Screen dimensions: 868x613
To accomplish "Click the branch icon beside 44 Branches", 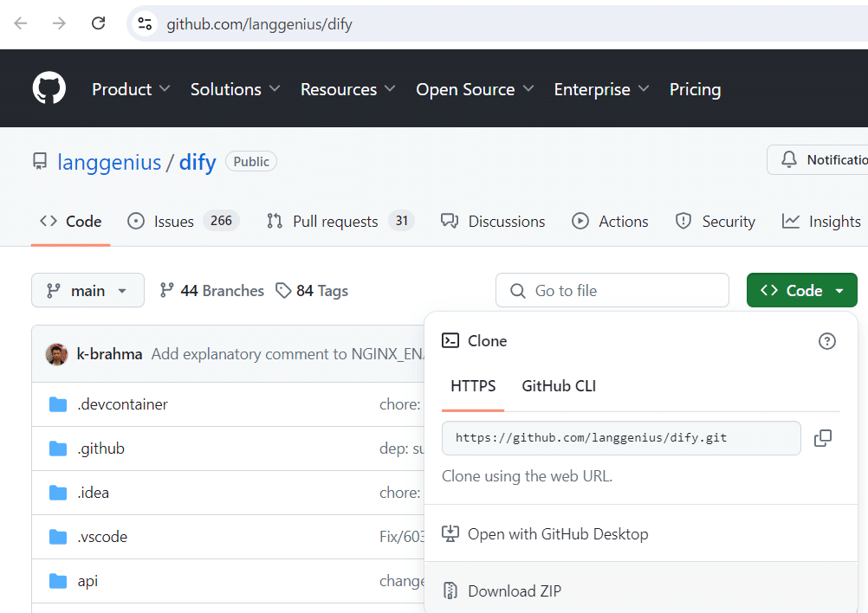I will point(166,290).
